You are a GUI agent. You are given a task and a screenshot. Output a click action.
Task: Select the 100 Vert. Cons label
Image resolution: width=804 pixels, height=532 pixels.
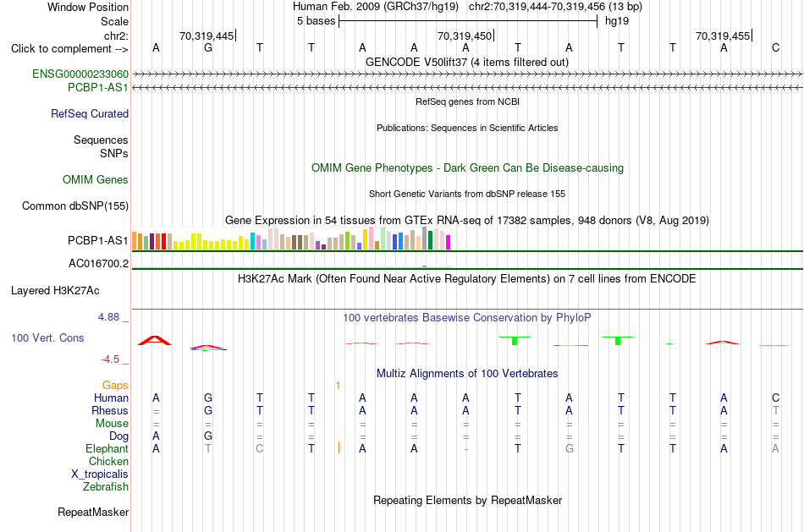pos(47,337)
